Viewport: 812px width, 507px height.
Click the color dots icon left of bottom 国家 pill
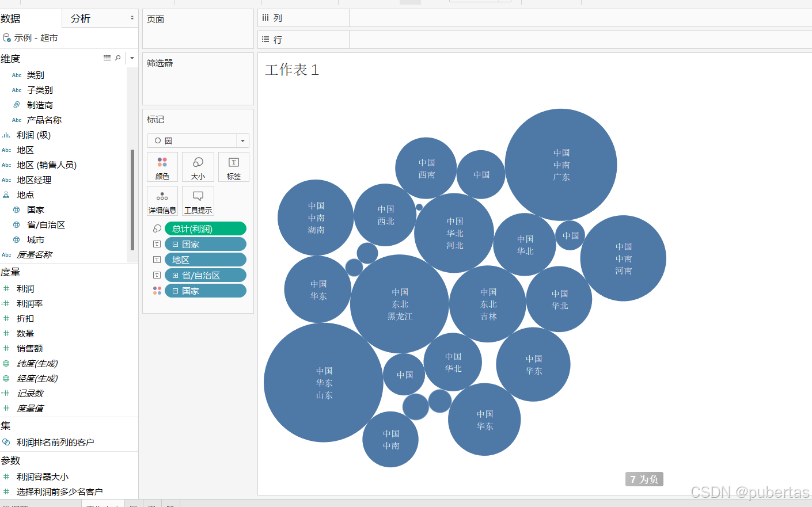tap(157, 291)
